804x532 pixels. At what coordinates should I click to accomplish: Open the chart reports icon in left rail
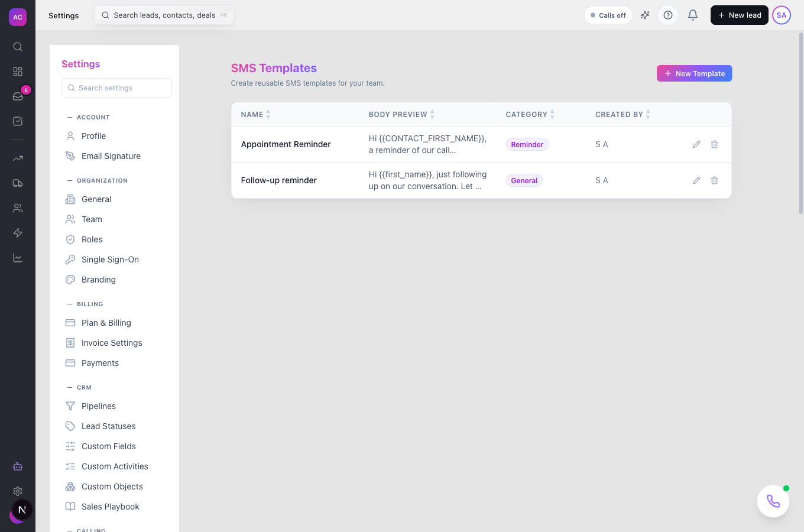pos(18,258)
